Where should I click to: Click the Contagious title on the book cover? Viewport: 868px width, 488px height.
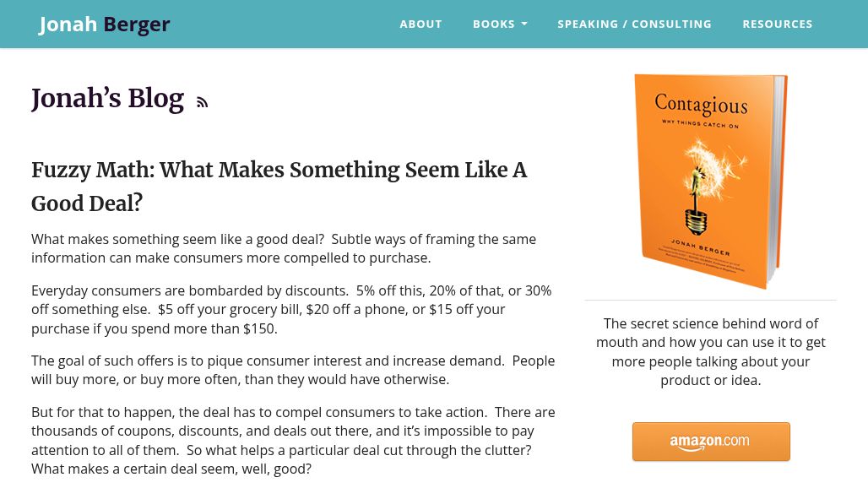[701, 106]
